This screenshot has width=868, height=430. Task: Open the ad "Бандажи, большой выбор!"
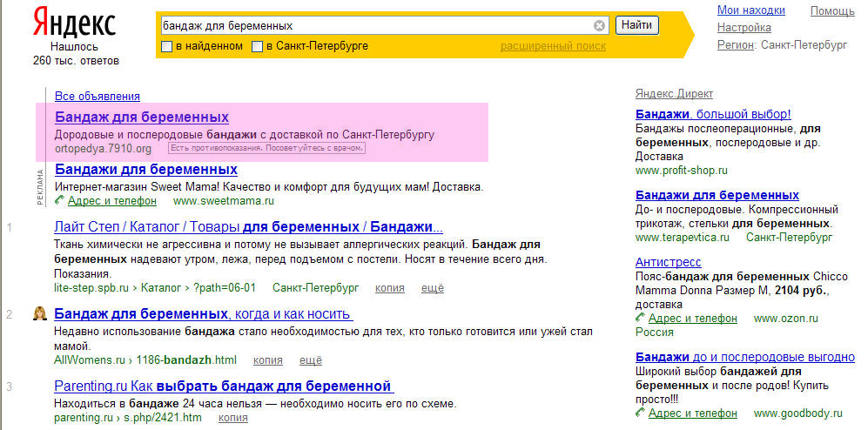point(714,115)
